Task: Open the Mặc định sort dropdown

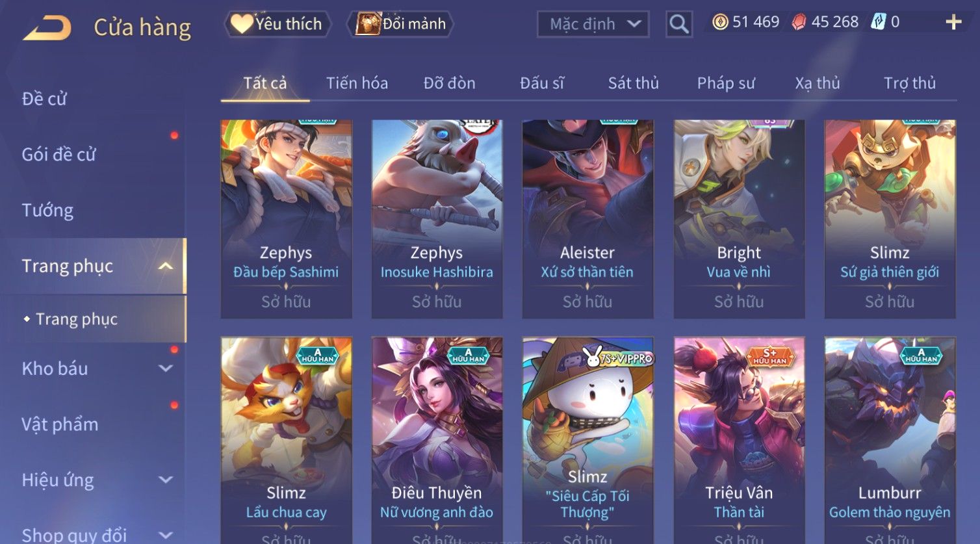Action: [x=593, y=25]
